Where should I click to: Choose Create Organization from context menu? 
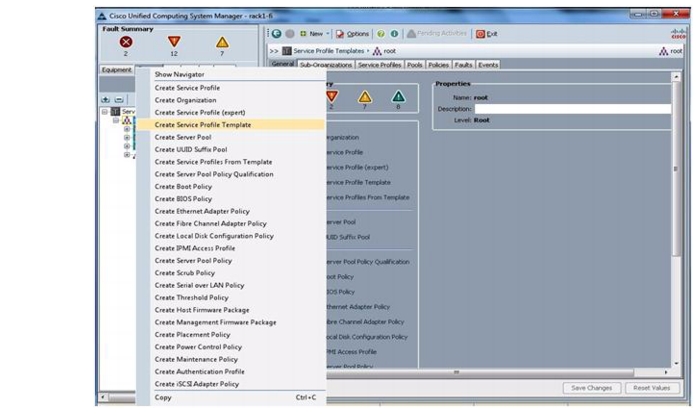(x=231, y=100)
